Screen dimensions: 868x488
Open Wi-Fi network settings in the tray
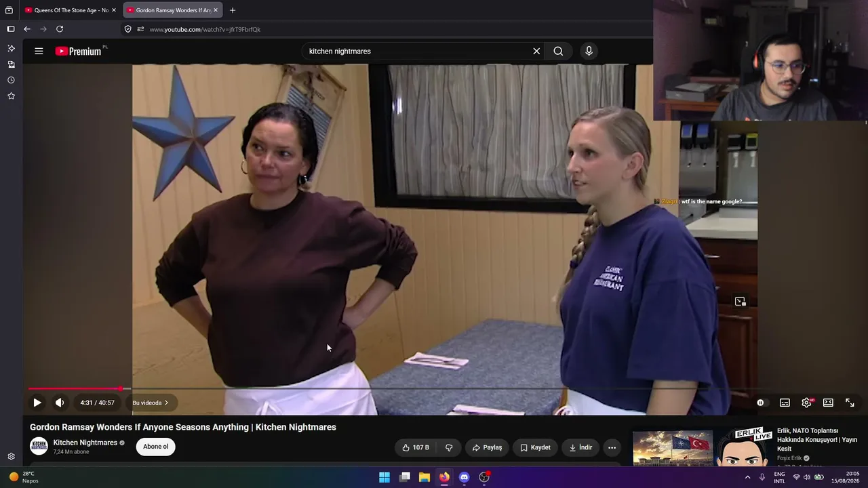(x=796, y=477)
